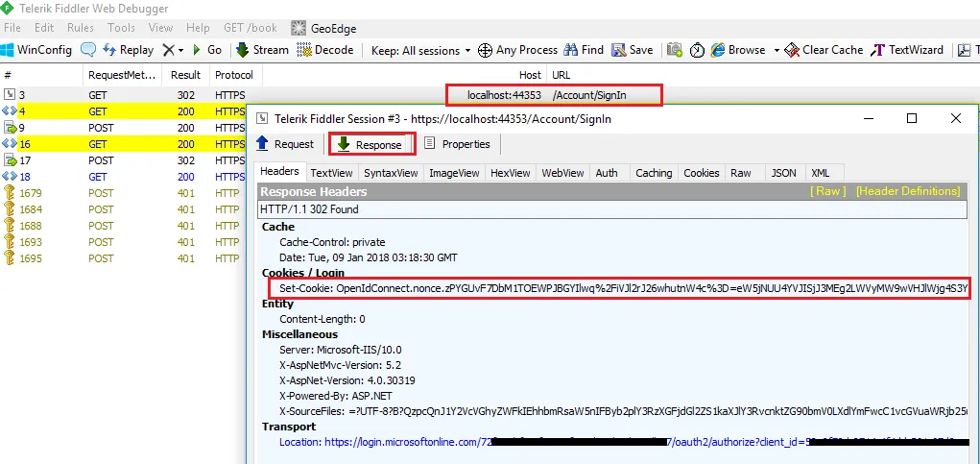Open the View menu

tap(160, 28)
